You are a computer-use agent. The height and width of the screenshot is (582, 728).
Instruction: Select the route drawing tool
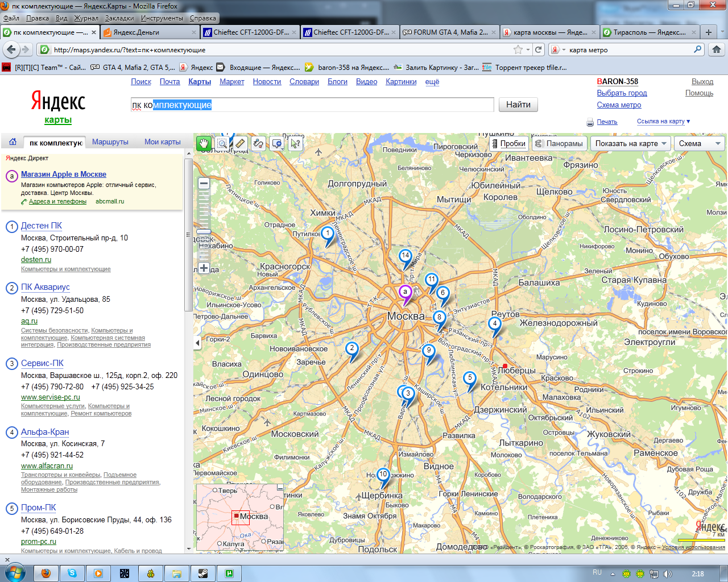[258, 143]
